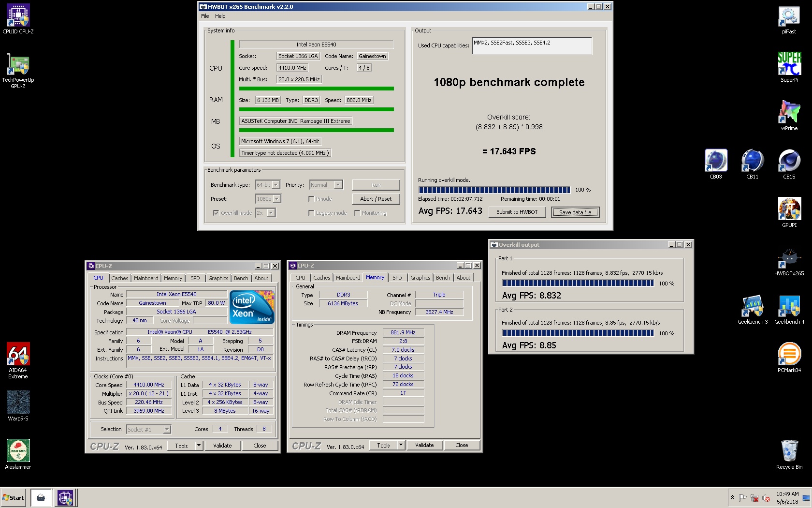Launch the piFast desktop shortcut
This screenshot has height=508, width=812.
[789, 19]
